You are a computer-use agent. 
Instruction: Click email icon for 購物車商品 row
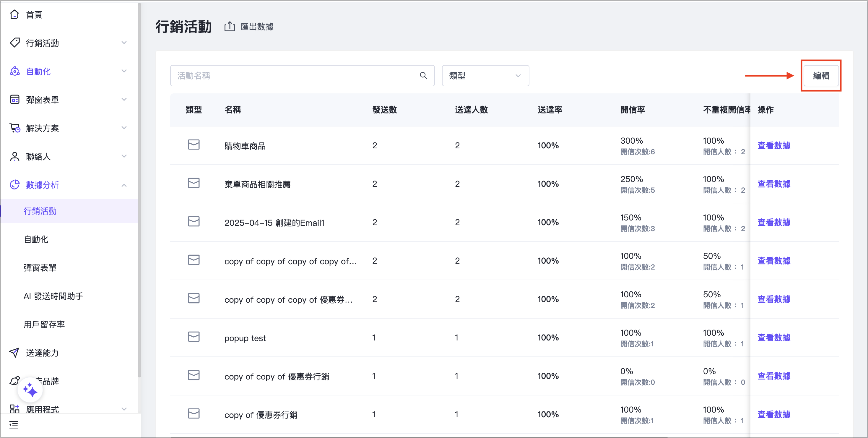[194, 145]
